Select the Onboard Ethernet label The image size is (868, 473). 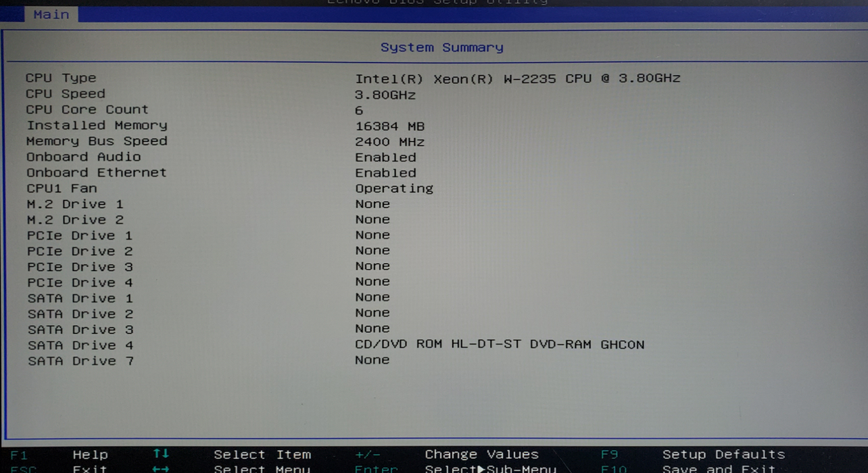[x=97, y=172]
